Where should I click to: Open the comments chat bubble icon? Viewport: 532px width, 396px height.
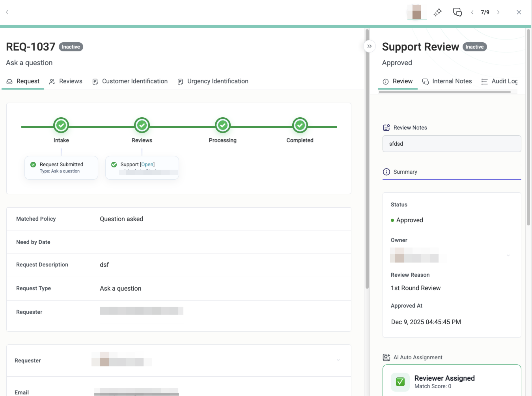pos(457,12)
